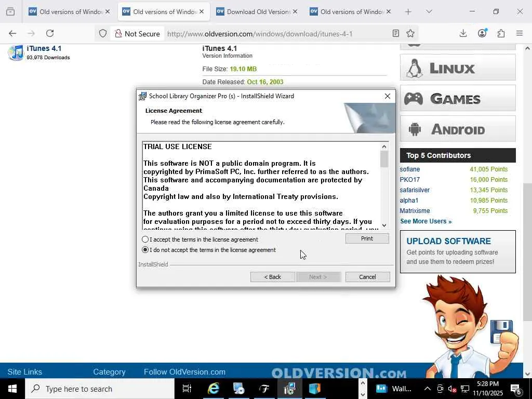Open contributor safarisilver's profile link

(415, 190)
